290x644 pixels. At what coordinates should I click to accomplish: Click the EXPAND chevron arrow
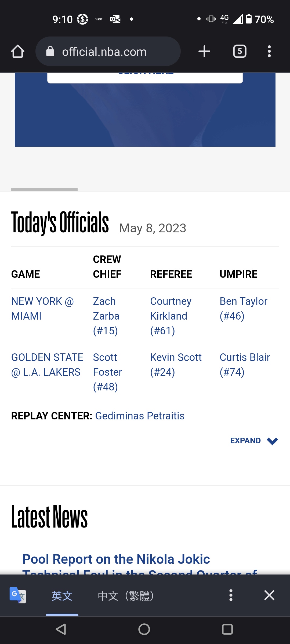[272, 441]
